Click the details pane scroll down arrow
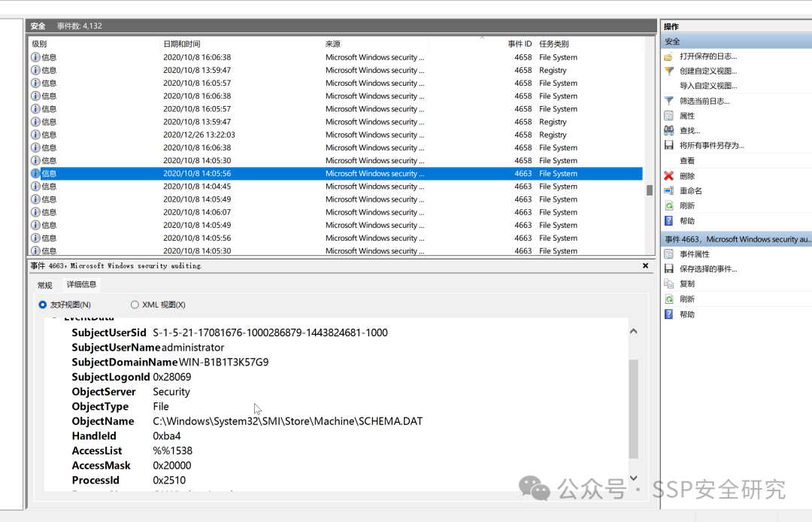The height and width of the screenshot is (522, 812). tap(633, 478)
